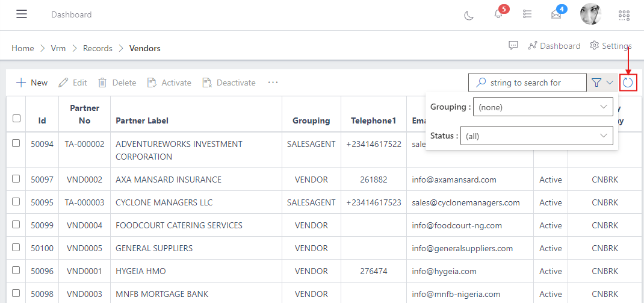Viewport: 644px width, 303px height.
Task: Open notifications bell with 5 alerts
Action: coord(498,14)
